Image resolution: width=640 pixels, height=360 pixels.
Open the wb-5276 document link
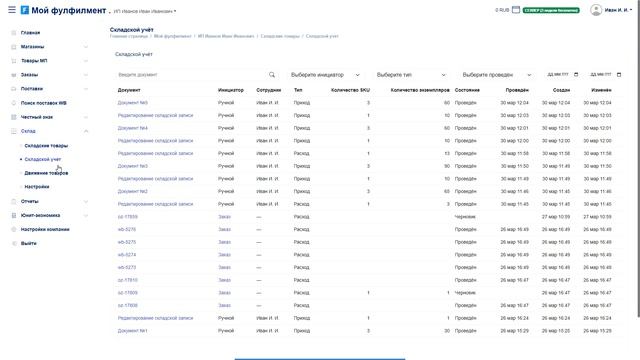click(x=127, y=229)
